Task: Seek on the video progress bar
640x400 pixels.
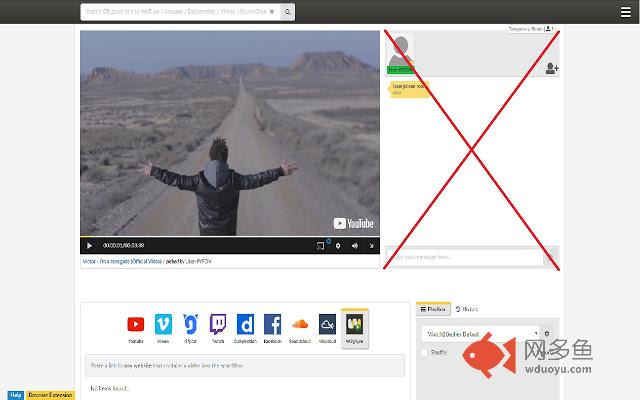Action: 230,237
